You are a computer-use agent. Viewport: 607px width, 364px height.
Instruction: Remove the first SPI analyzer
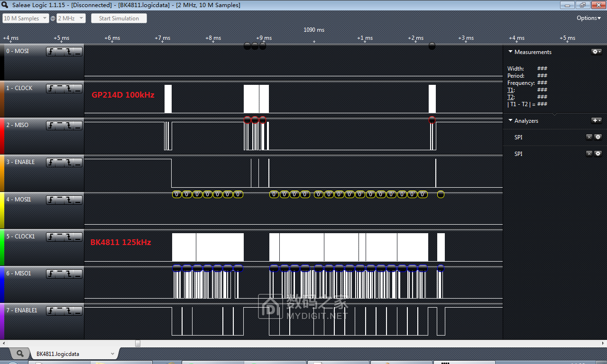coord(589,137)
